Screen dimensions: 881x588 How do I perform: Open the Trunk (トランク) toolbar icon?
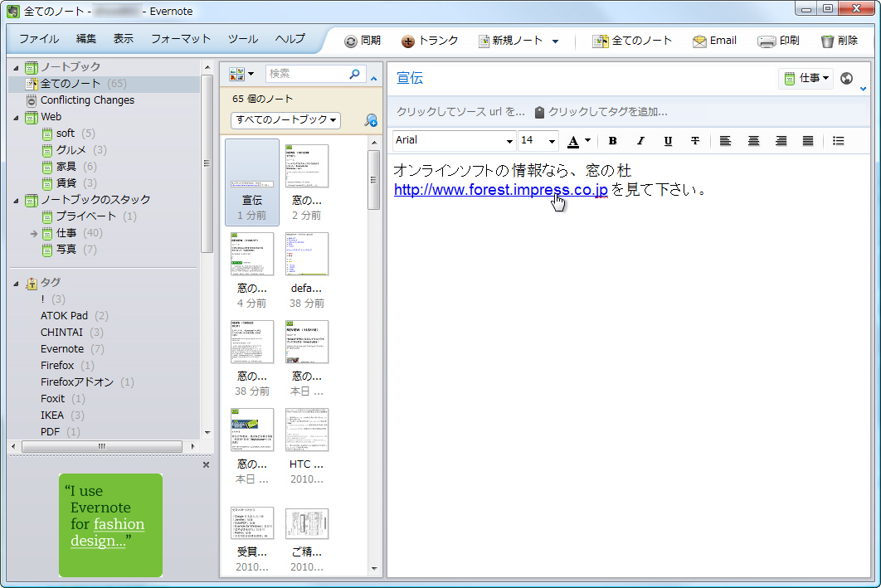point(408,41)
